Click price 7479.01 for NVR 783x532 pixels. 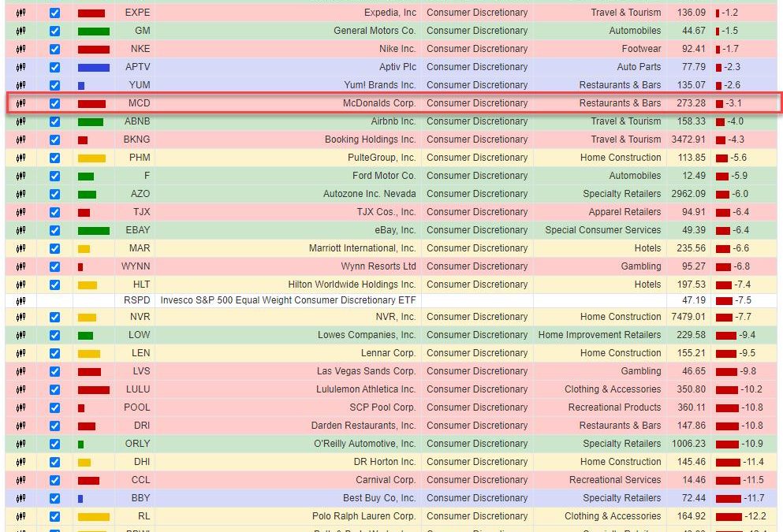coord(688,316)
